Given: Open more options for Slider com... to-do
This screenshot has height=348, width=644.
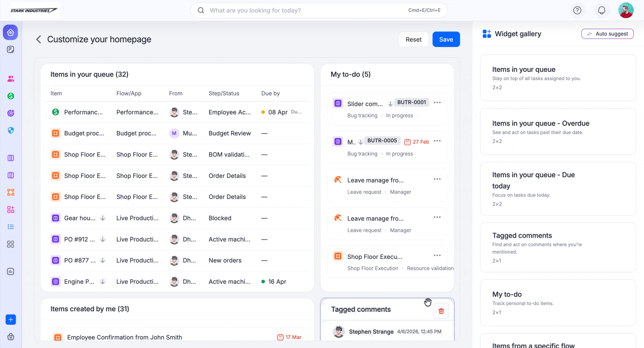Looking at the screenshot, I should (437, 103).
